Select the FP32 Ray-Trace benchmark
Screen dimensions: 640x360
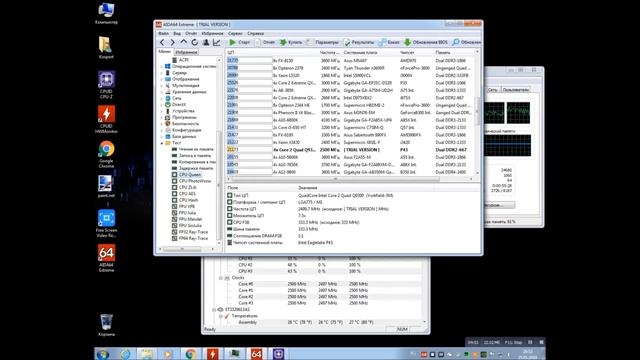[193, 232]
